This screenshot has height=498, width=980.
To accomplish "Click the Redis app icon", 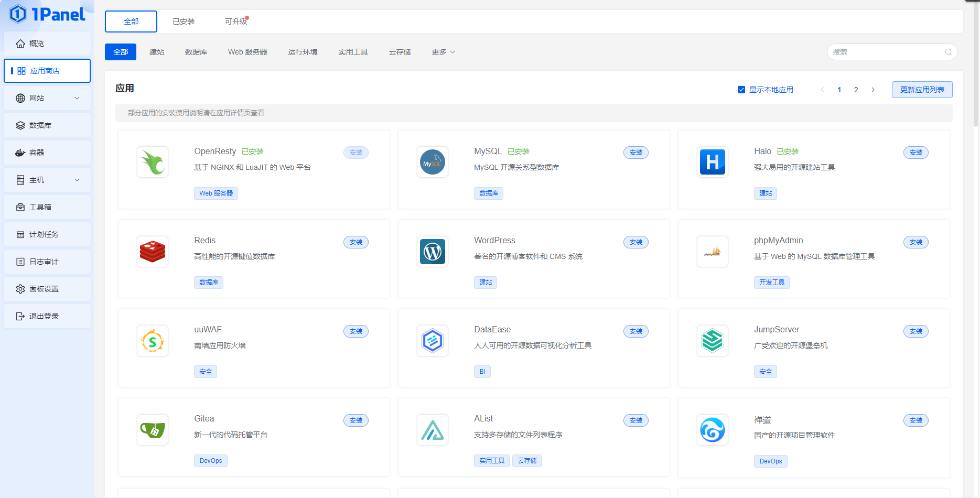I will click(x=153, y=252).
